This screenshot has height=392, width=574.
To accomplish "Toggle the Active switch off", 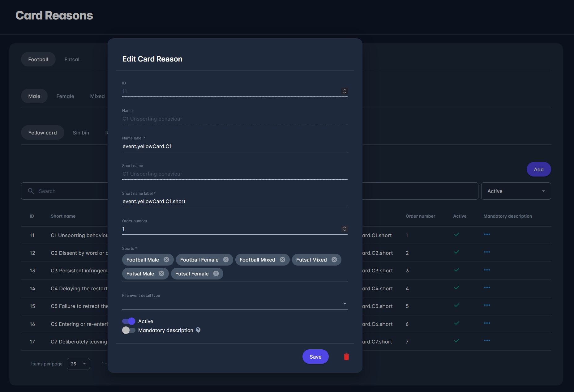I will coord(129,321).
